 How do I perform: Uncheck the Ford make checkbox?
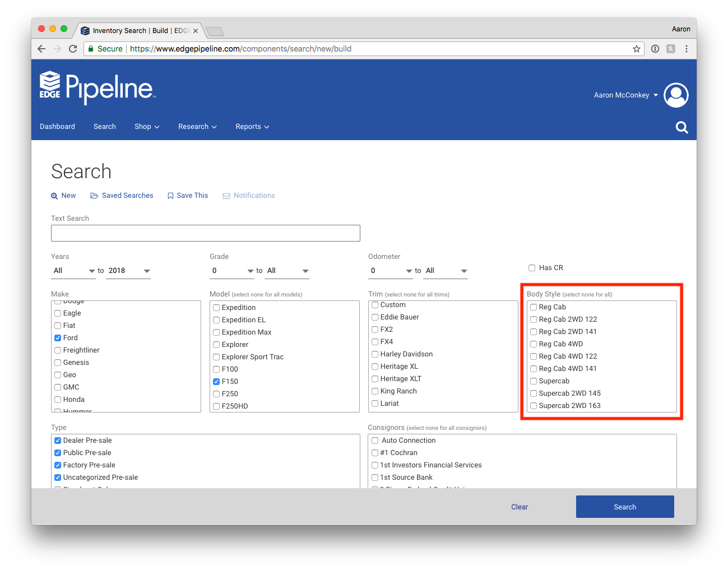[58, 338]
